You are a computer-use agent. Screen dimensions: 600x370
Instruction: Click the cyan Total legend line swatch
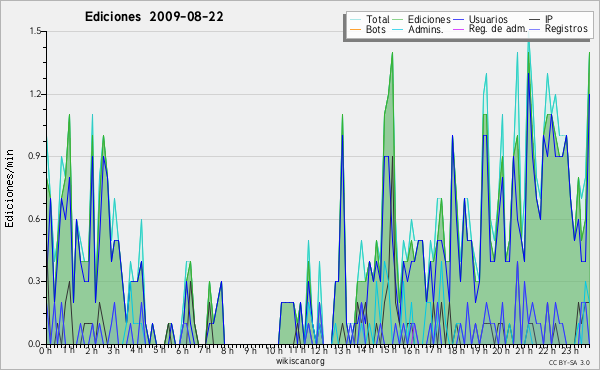pos(355,20)
